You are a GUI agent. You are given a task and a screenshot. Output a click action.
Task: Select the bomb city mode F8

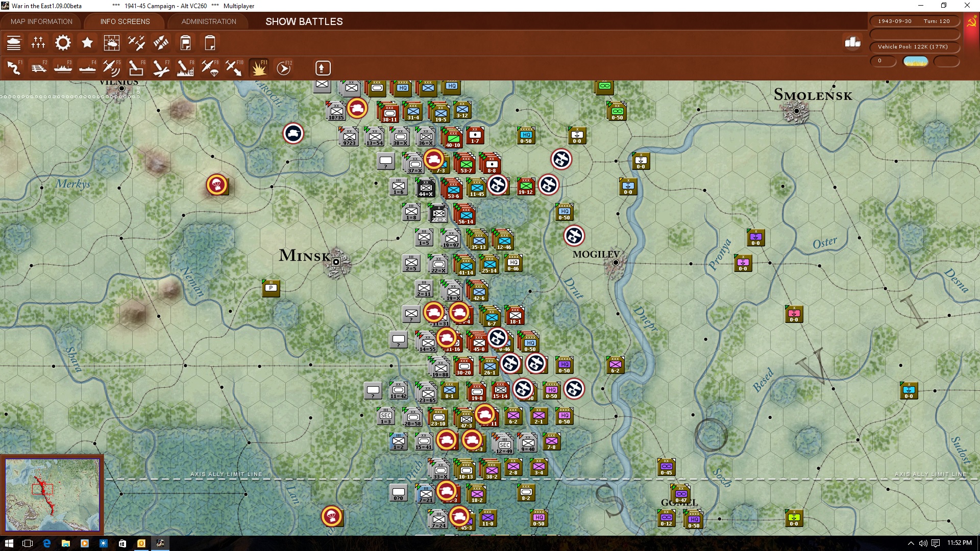point(185,68)
